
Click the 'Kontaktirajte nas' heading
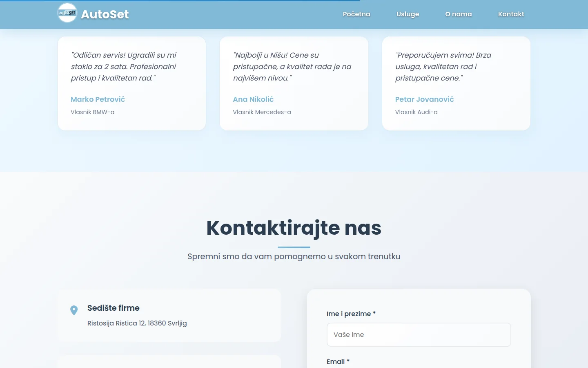(x=294, y=228)
